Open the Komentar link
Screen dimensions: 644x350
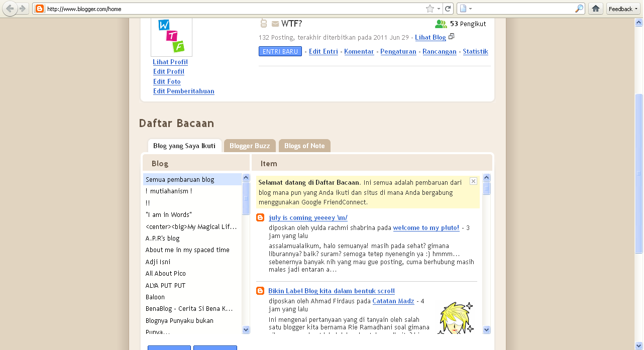[x=359, y=51]
